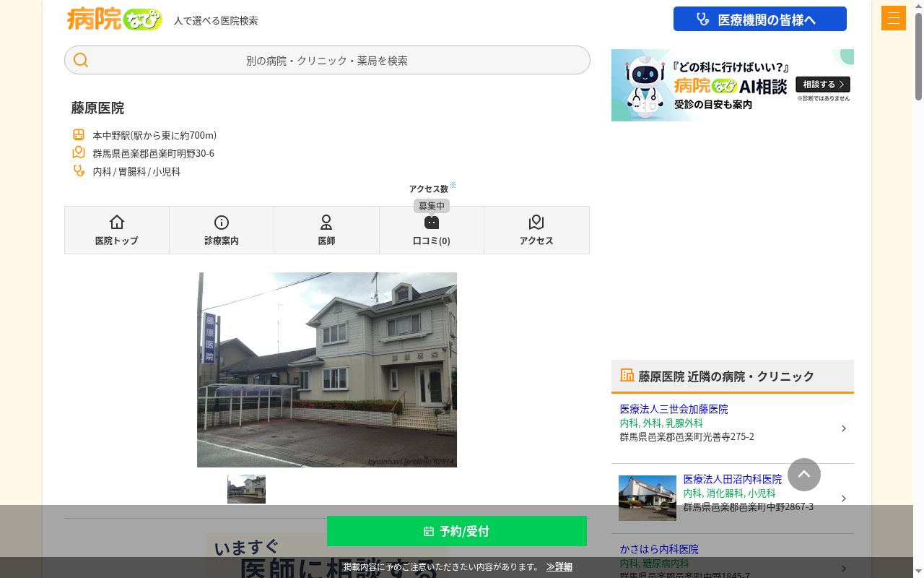Click the stethoscope icon in blue button
The width and height of the screenshot is (924, 578).
pos(702,20)
